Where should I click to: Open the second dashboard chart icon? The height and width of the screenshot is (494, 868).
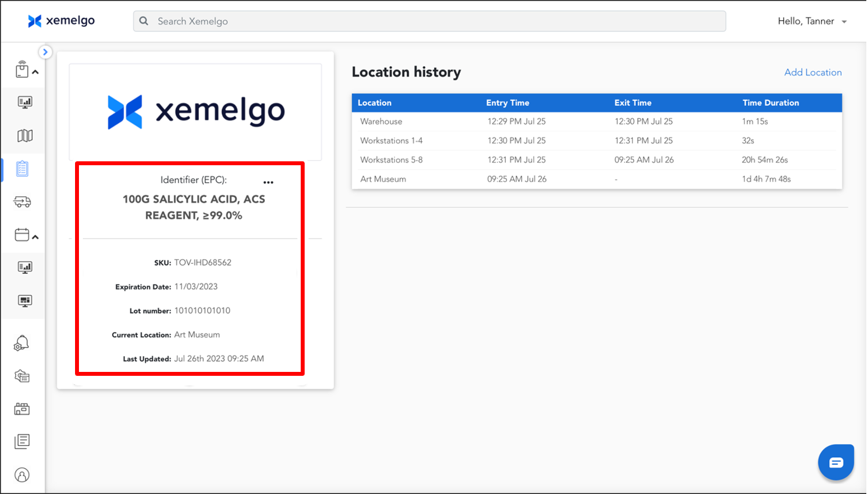pos(25,268)
